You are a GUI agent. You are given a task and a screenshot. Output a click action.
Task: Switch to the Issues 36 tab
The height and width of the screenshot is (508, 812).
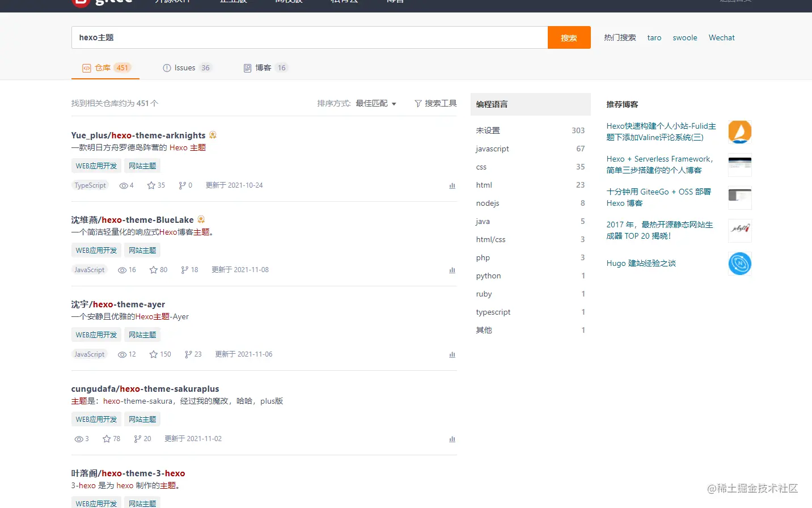(x=187, y=67)
